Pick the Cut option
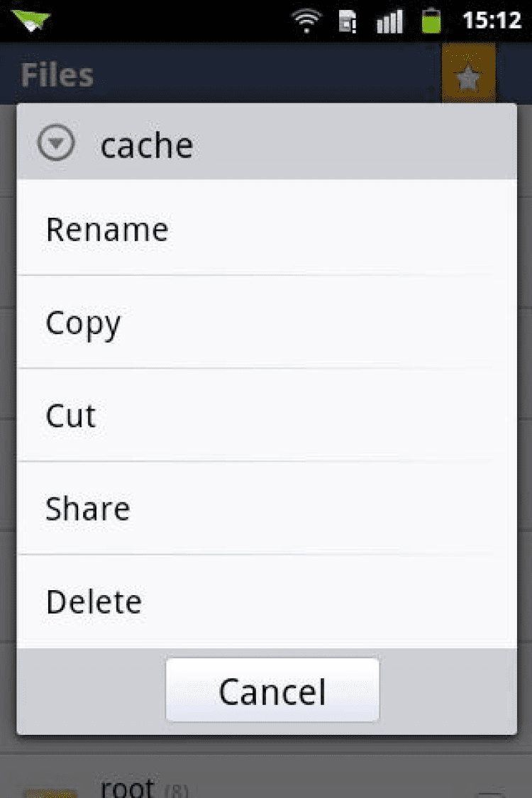532x798 pixels. (70, 416)
